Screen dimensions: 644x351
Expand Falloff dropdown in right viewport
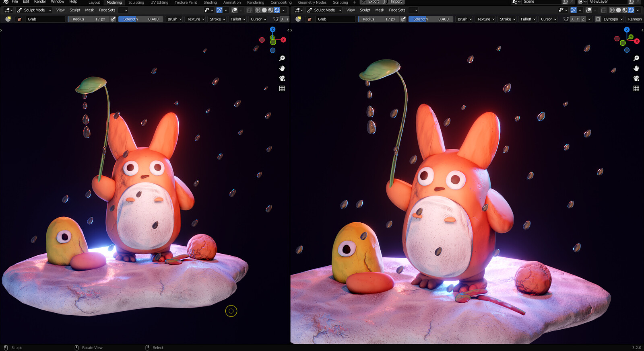pyautogui.click(x=528, y=19)
